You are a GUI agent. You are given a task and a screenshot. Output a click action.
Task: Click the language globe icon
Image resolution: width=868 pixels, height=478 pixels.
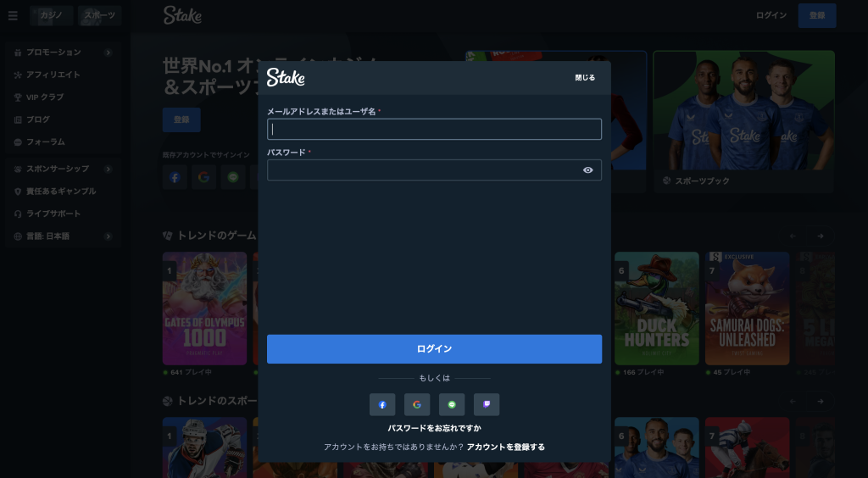(18, 236)
